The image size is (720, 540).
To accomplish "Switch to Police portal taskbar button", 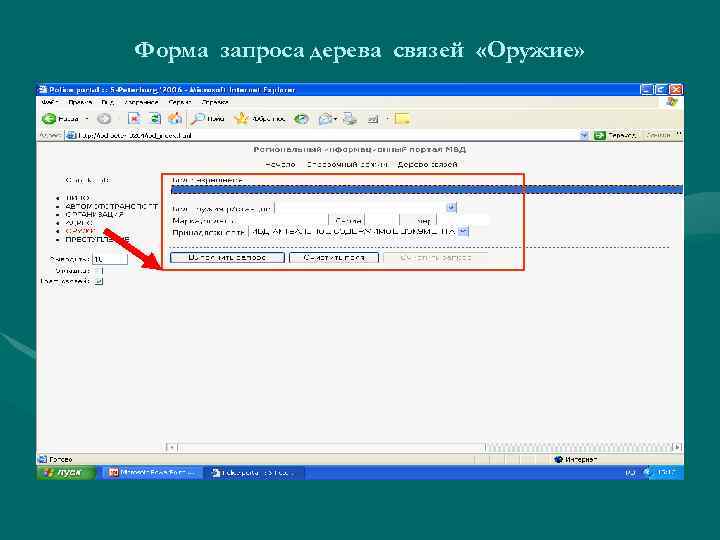I will [254, 472].
